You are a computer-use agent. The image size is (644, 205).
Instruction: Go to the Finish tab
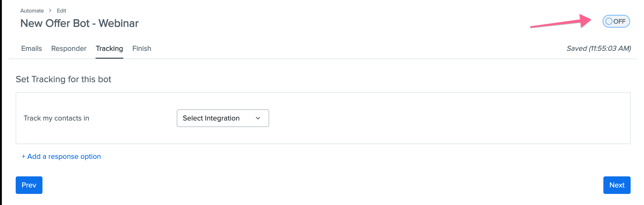coord(142,48)
